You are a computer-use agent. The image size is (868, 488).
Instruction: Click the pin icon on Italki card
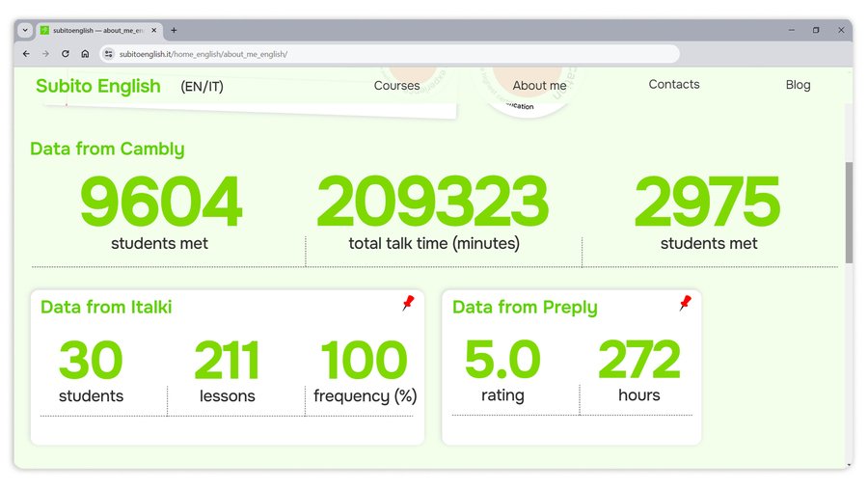(x=408, y=303)
